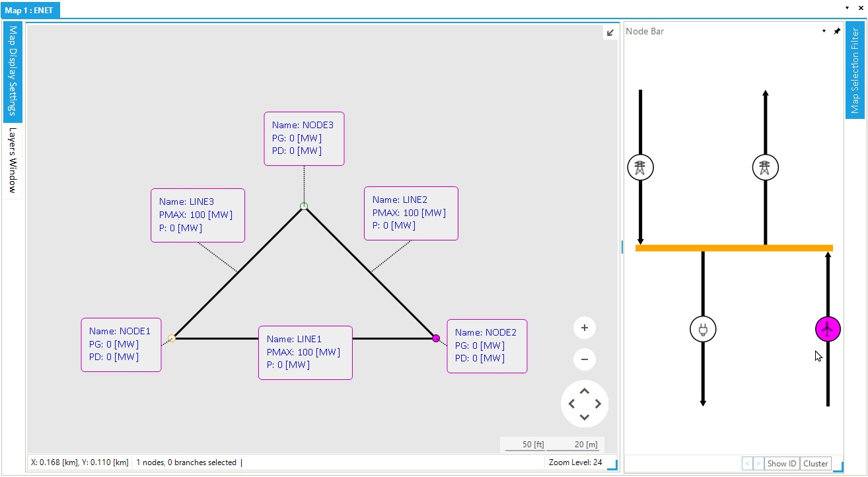Click the right transmission tower icon in Node Bar
868x477 pixels.
pos(765,167)
